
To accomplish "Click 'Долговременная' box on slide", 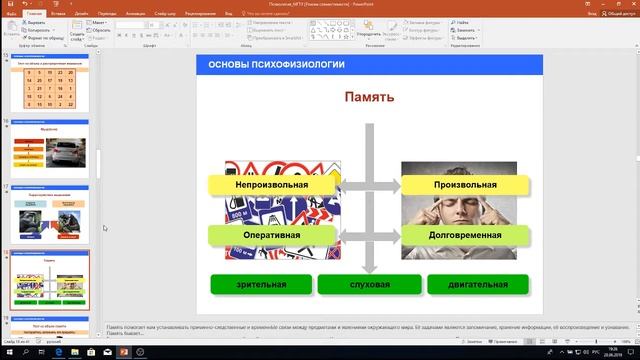I will coord(465,235).
